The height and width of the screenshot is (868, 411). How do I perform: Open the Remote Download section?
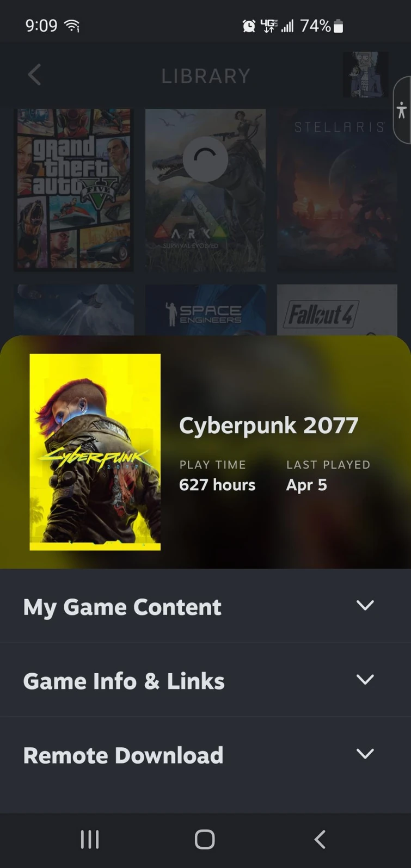[205, 755]
